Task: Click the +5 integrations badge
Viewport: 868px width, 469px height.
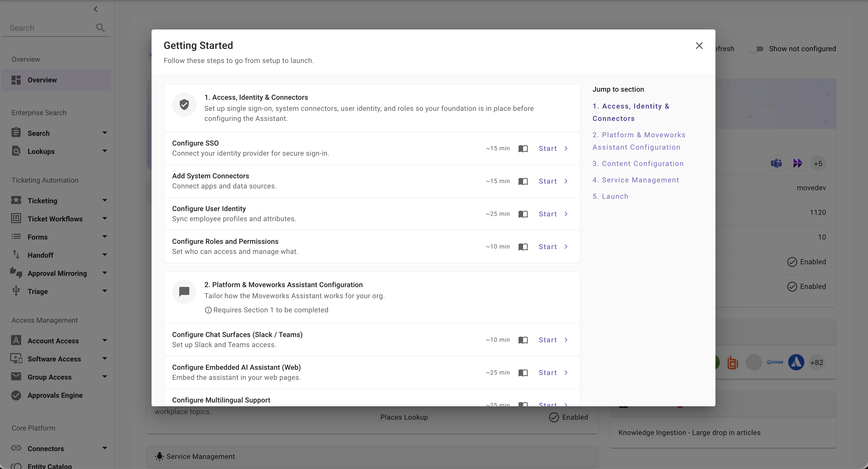Action: tap(818, 163)
